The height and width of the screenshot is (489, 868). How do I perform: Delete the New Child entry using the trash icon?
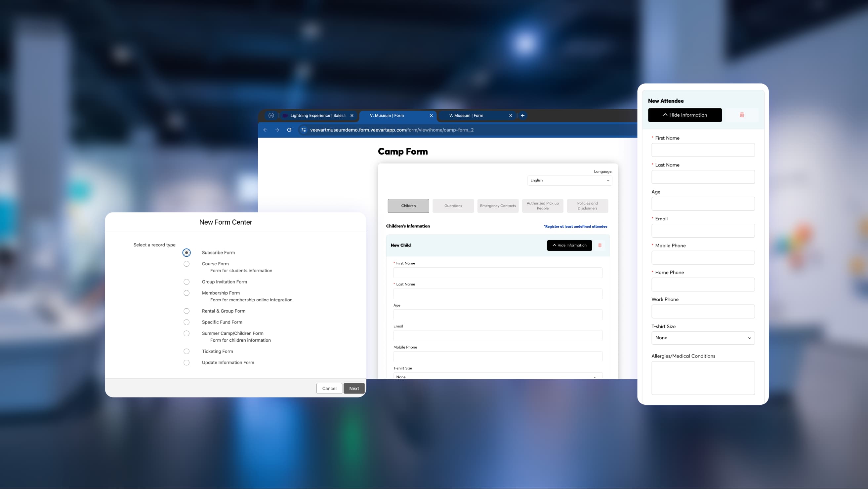pos(600,245)
